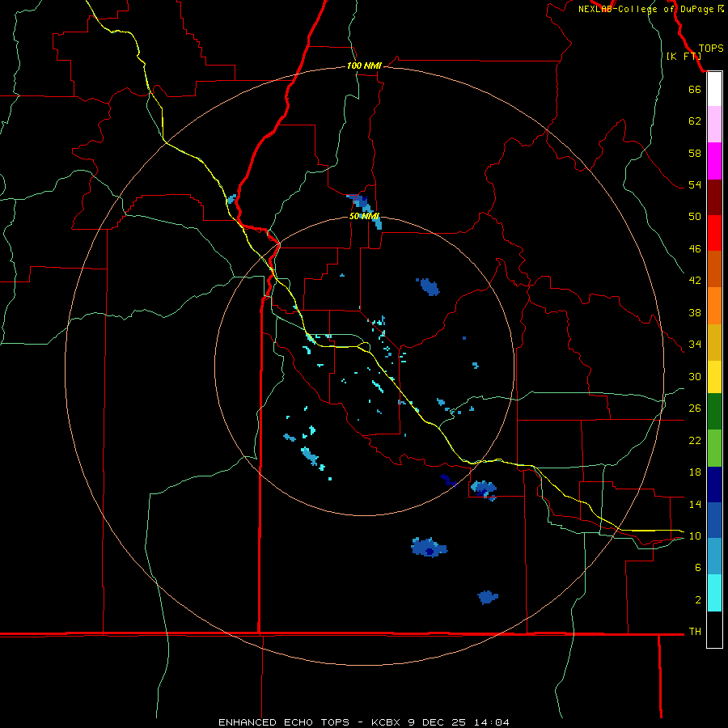The image size is (728, 728).
Task: Select the "50" legend value
Action: click(695, 217)
